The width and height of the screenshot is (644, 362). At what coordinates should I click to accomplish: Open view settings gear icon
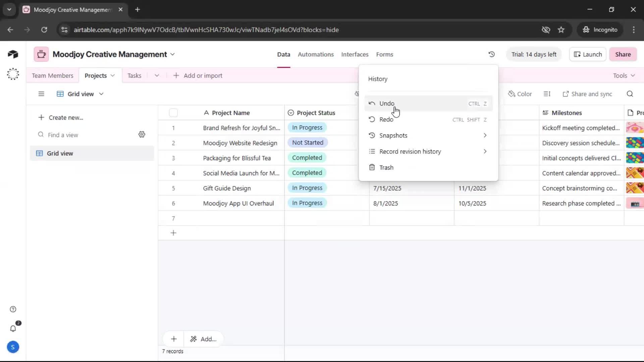click(x=142, y=134)
